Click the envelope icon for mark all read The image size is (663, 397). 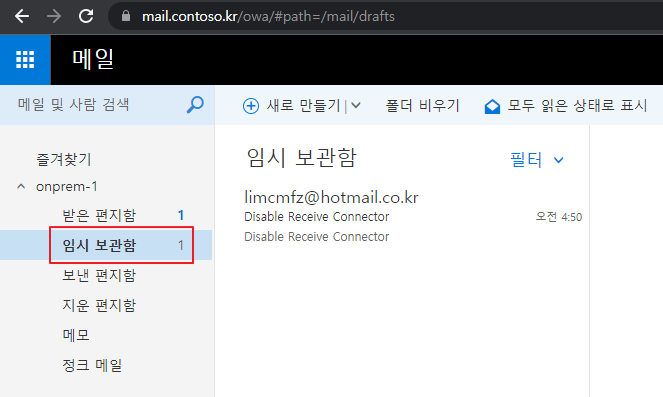coord(492,107)
